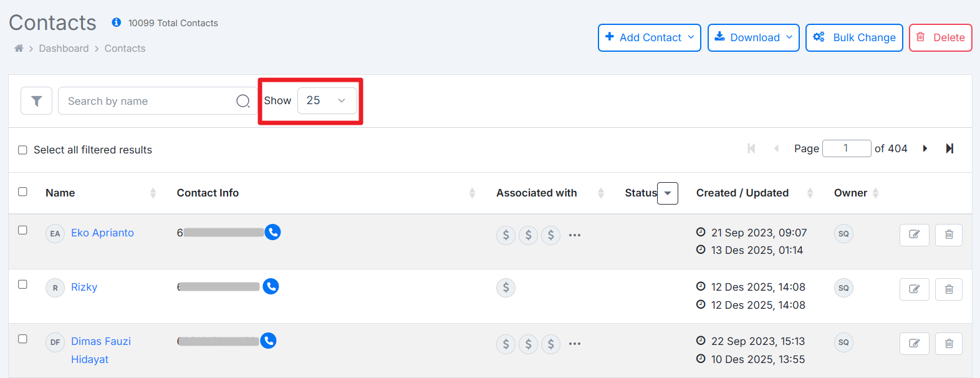Go to Dashboard in the breadcrumb
Screen dimensions: 980x378
point(64,49)
